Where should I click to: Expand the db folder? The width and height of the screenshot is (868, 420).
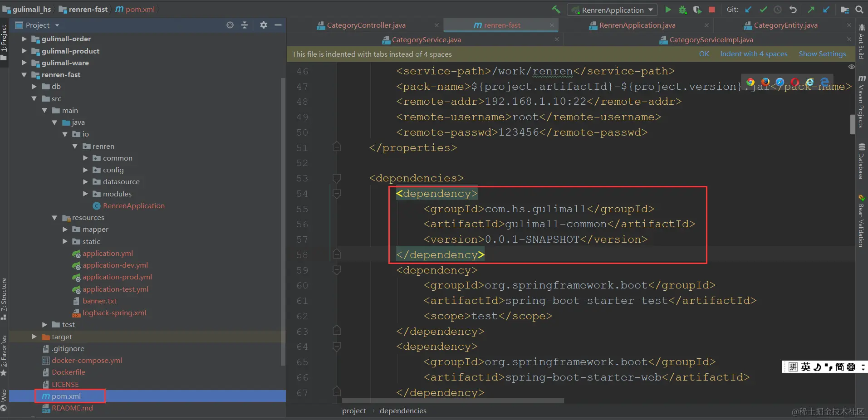click(x=34, y=87)
